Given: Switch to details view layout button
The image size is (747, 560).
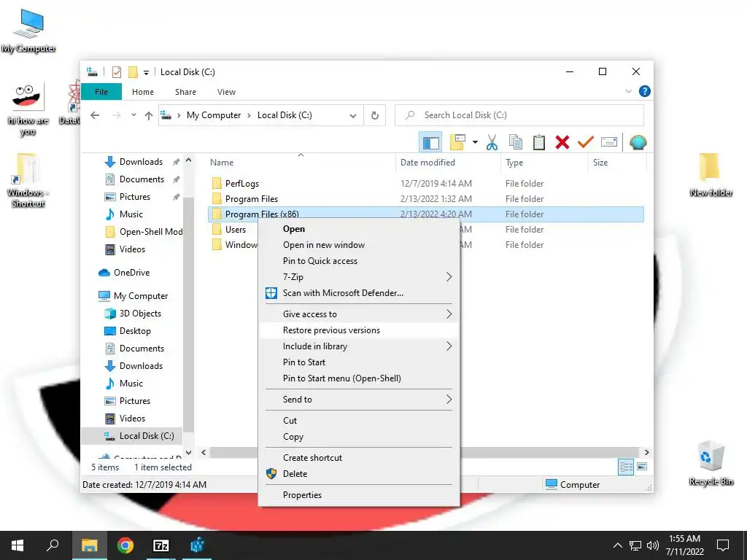Looking at the screenshot, I should [x=625, y=467].
